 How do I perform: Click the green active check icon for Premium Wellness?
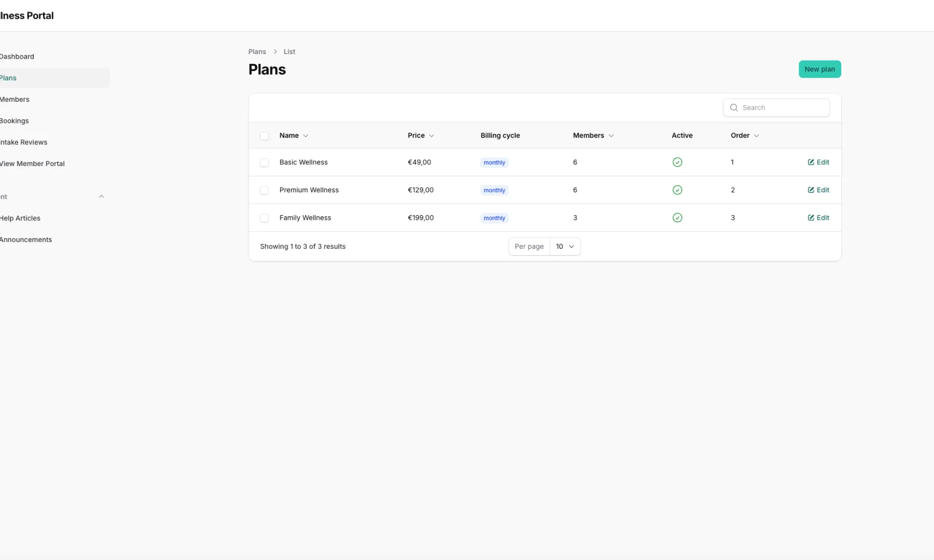click(678, 190)
